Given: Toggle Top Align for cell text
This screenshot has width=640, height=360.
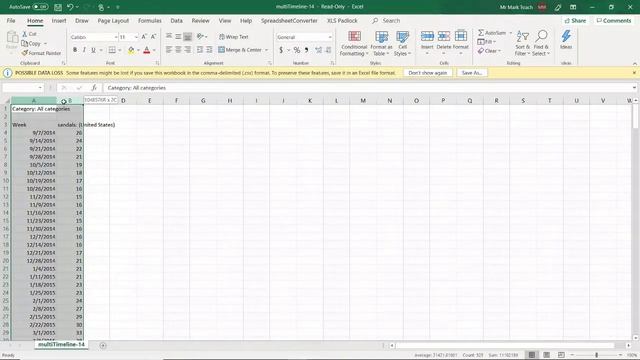Looking at the screenshot, I should pyautogui.click(x=169, y=37).
